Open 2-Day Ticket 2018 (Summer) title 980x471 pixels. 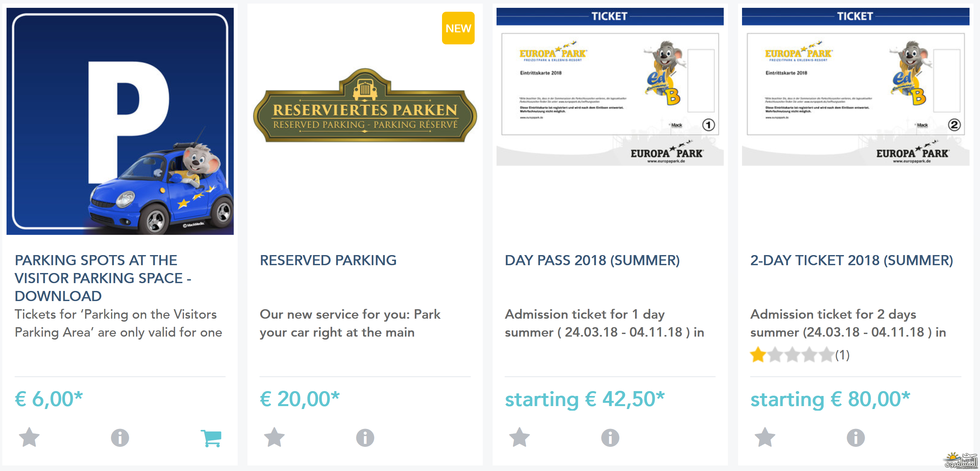851,260
